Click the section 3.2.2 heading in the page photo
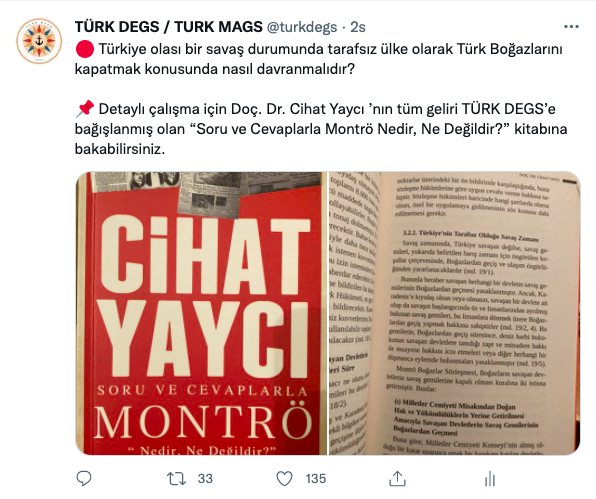This screenshot has height=499, width=596. coord(470,236)
